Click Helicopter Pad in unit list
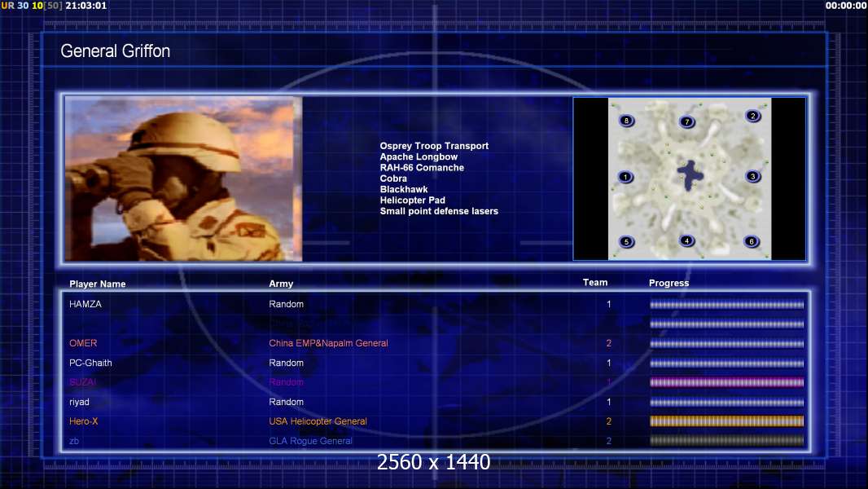 coord(412,200)
